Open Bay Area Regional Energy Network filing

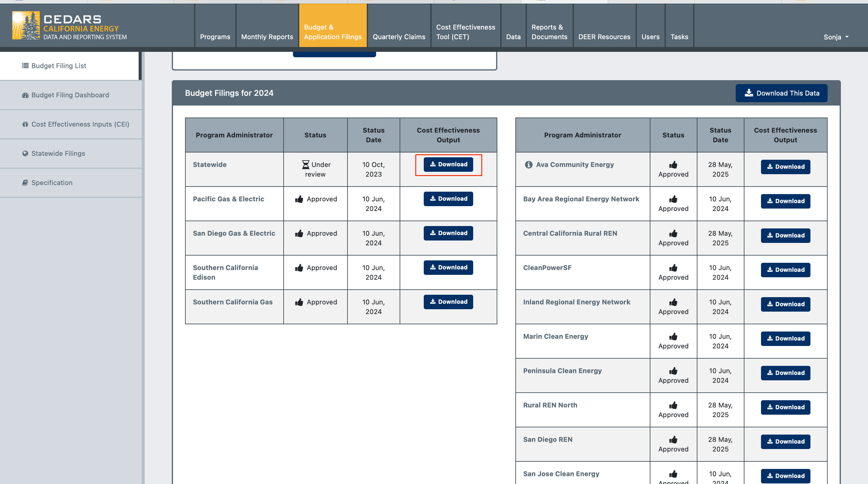coord(581,199)
